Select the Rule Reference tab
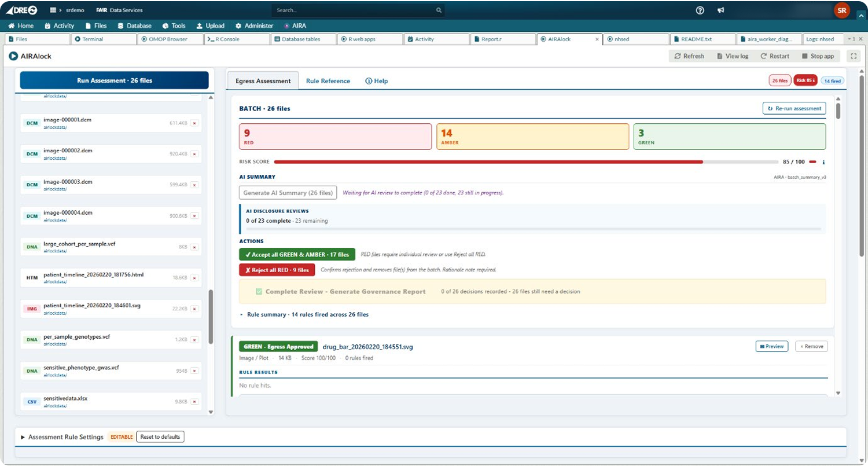Screen dimensions: 868x466 point(328,81)
